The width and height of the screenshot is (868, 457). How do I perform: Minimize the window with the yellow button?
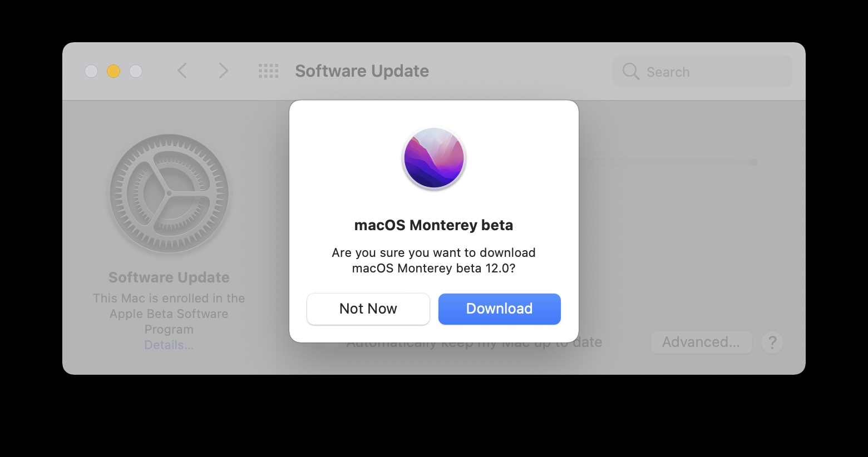(x=114, y=71)
